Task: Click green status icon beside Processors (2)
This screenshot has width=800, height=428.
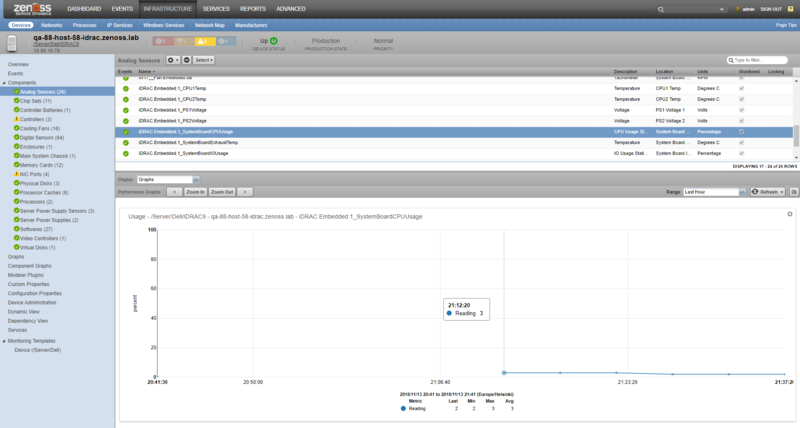Action: pos(16,202)
